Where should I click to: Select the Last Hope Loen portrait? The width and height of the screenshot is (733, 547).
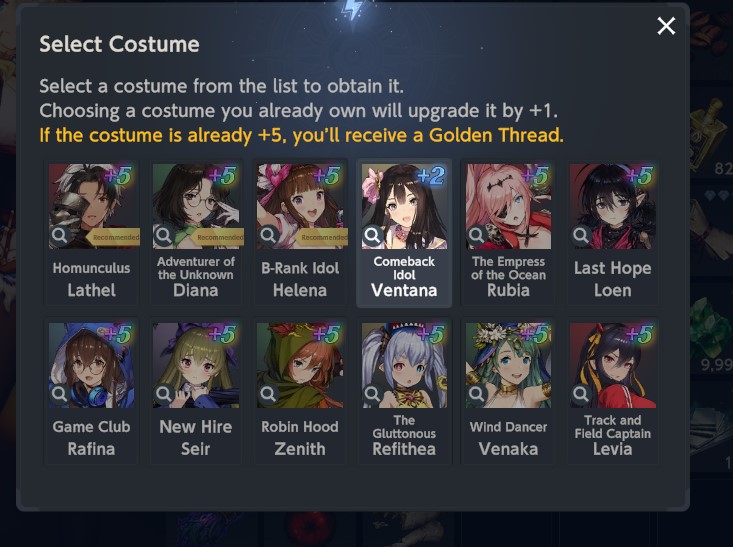click(x=613, y=206)
